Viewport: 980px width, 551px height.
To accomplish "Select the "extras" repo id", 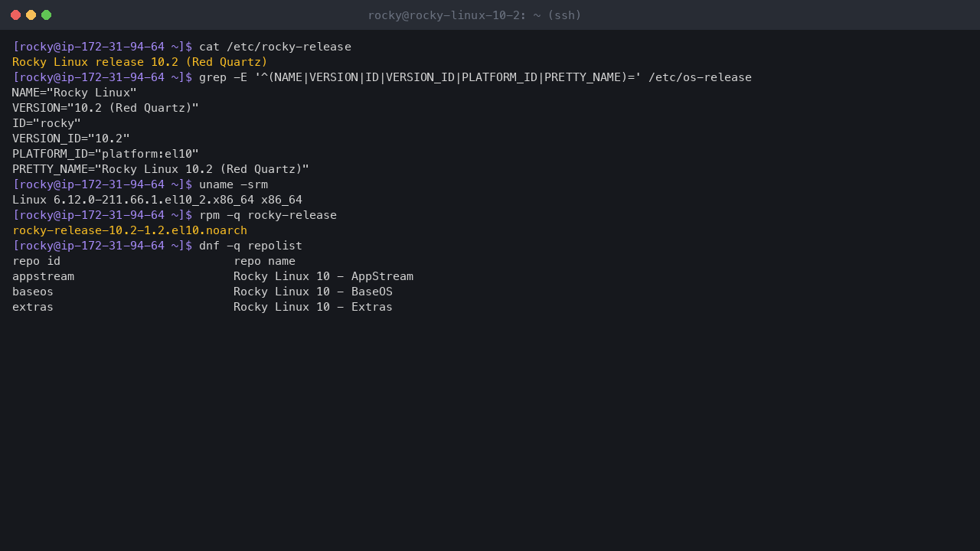I will pos(33,307).
